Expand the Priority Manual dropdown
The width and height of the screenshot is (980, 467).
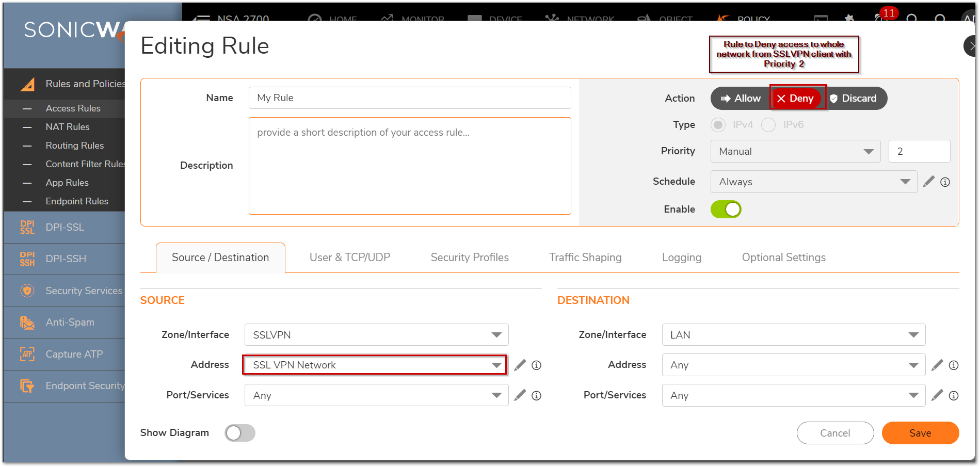(x=795, y=152)
